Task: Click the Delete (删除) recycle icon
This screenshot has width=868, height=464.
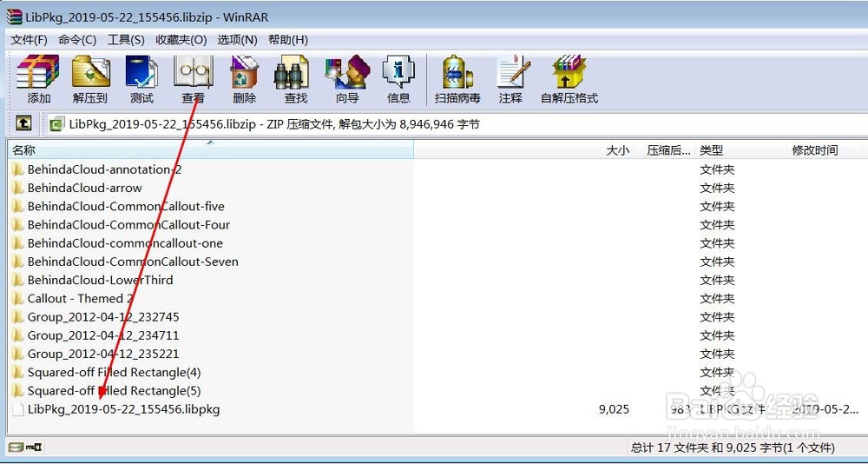Action: click(x=244, y=71)
